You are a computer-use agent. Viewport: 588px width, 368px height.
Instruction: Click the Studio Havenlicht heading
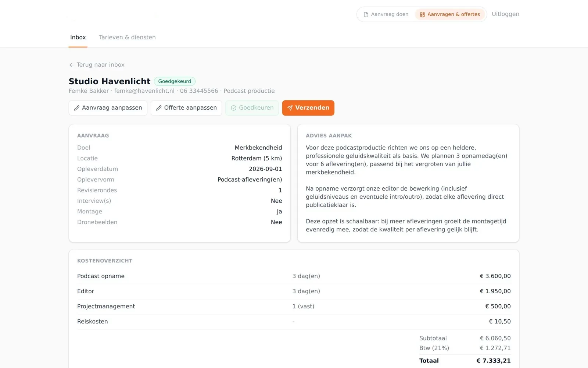point(110,81)
